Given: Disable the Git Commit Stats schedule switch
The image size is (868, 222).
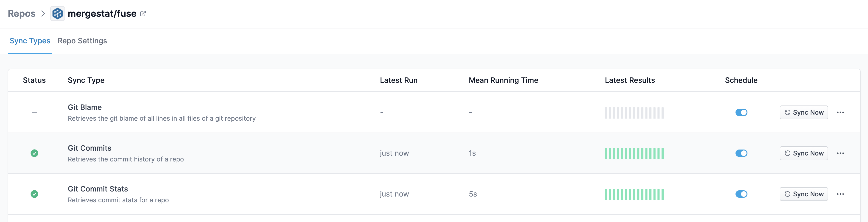Looking at the screenshot, I should pos(742,194).
